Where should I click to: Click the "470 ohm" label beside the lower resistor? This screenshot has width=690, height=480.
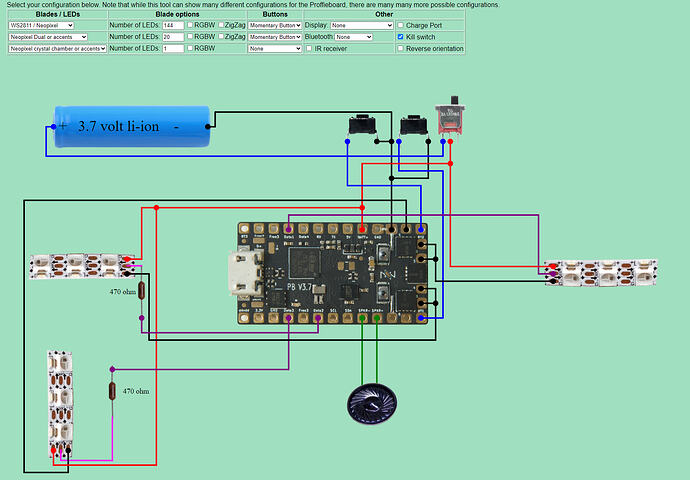click(x=136, y=391)
